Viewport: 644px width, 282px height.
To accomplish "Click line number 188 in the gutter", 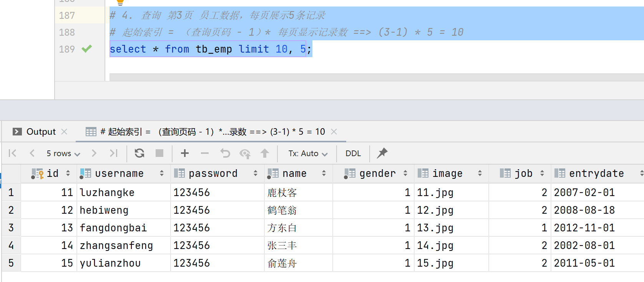I will click(67, 32).
